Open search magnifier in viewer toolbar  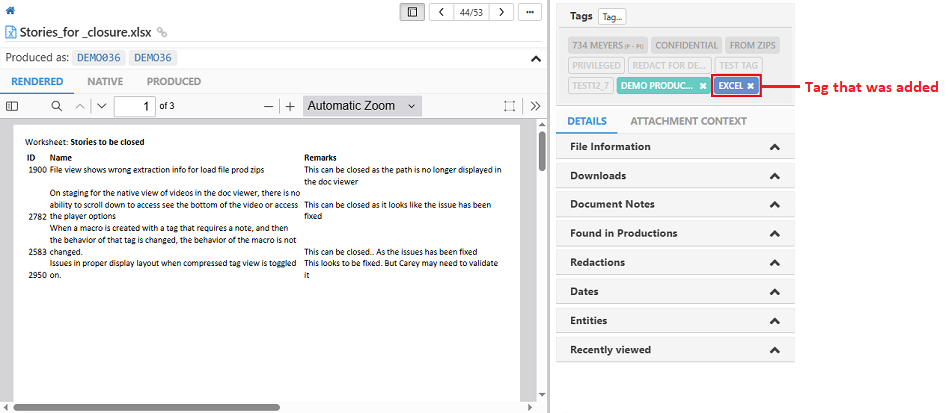56,106
